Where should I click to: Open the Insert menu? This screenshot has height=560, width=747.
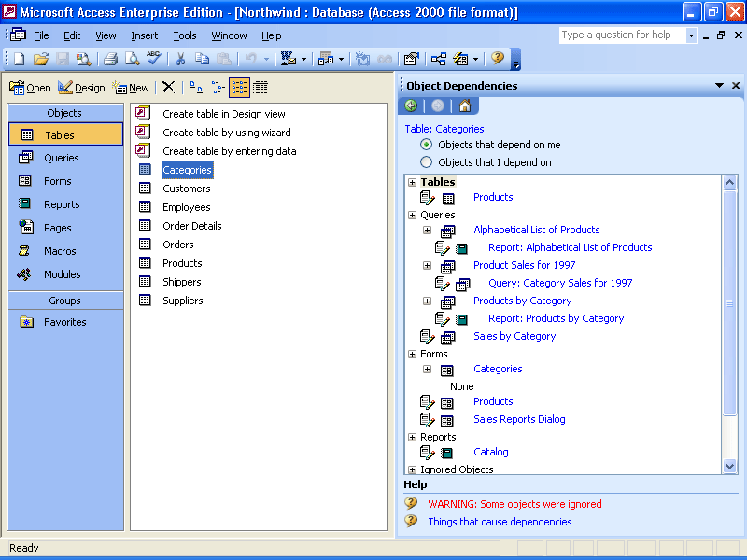pyautogui.click(x=144, y=35)
